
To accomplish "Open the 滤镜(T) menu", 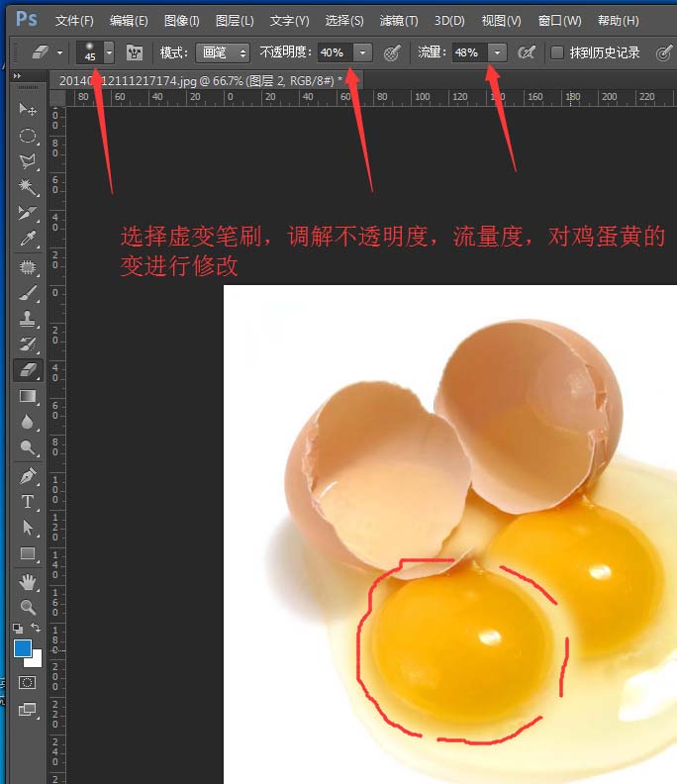I will coord(399,21).
